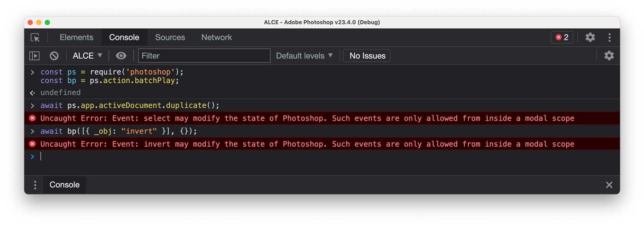Image resolution: width=644 pixels, height=226 pixels.
Task: Close the bottom drawer
Action: tap(609, 185)
